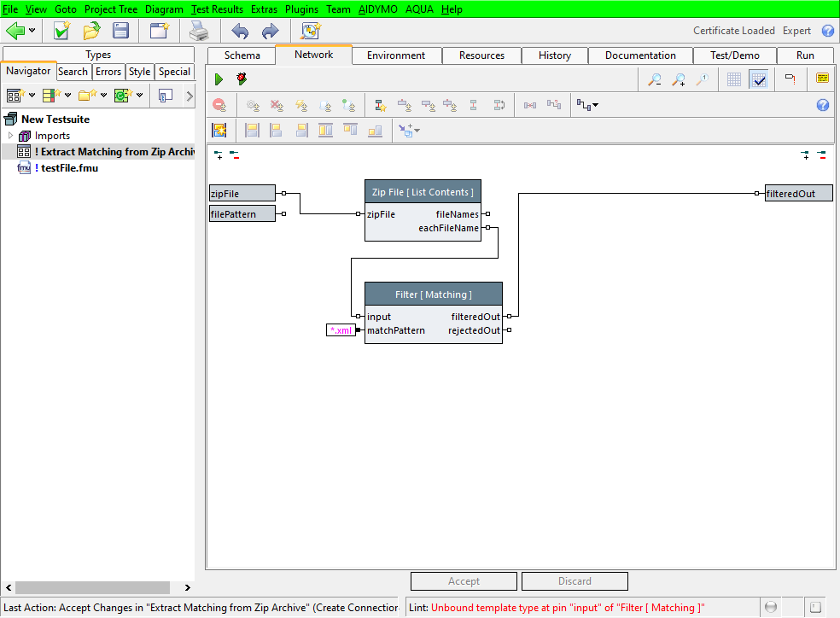Click the Filter [ Matching ] block header

[x=433, y=294]
